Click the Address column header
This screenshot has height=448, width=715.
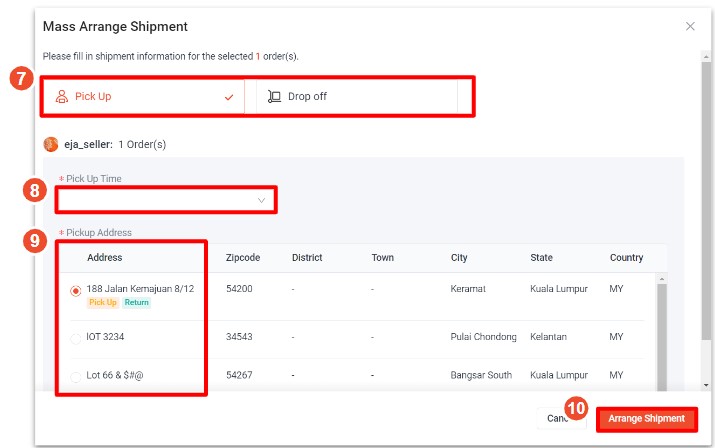104,257
